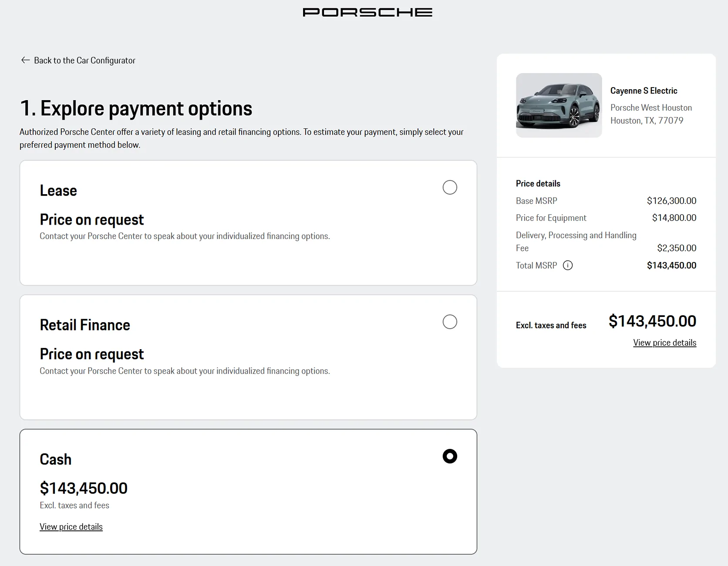The height and width of the screenshot is (566, 728).
Task: Click the Cayenne S Electric title
Action: point(644,91)
